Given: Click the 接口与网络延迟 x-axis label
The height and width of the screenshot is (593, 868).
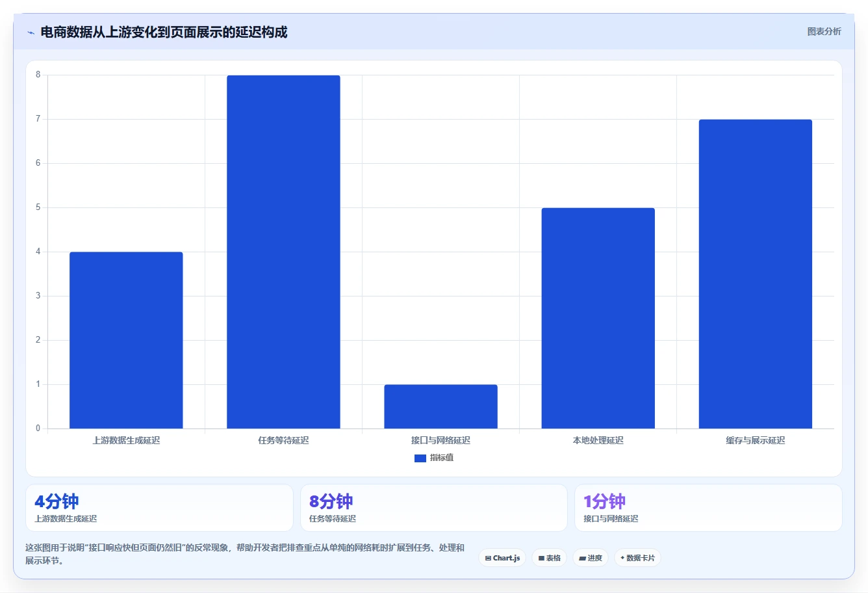Looking at the screenshot, I should coord(440,440).
